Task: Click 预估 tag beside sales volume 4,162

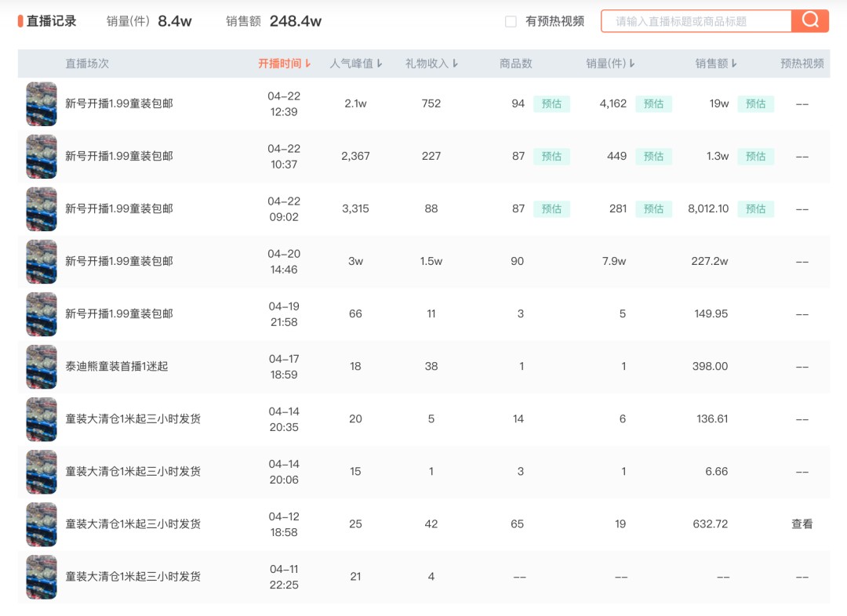Action: pyautogui.click(x=653, y=103)
